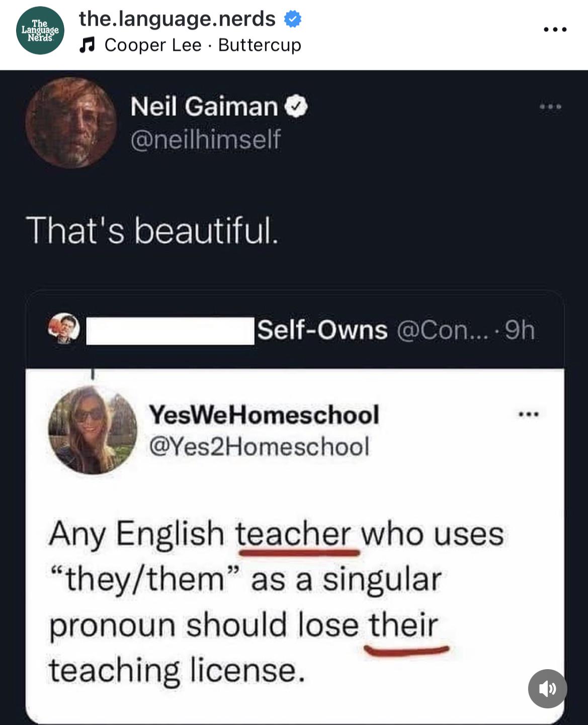Tap the blue verified badge beside the.language.nerds
588x725 pixels.
pyautogui.click(x=293, y=20)
